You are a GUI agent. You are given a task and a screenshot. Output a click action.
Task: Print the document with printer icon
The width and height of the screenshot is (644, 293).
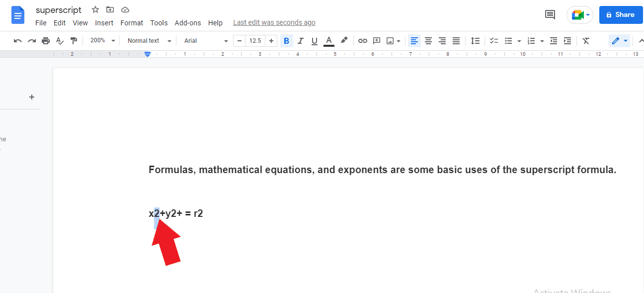(46, 41)
